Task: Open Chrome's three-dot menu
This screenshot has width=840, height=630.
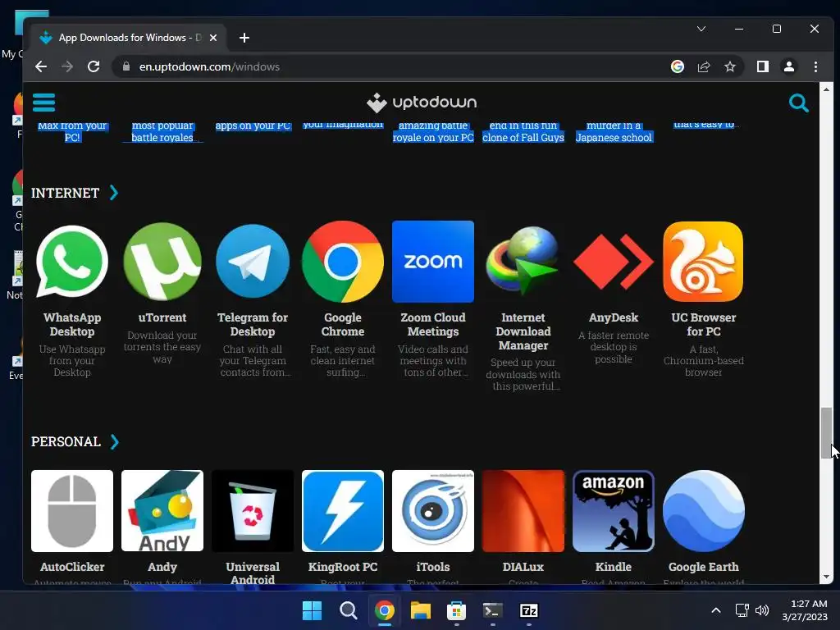Action: pos(815,66)
